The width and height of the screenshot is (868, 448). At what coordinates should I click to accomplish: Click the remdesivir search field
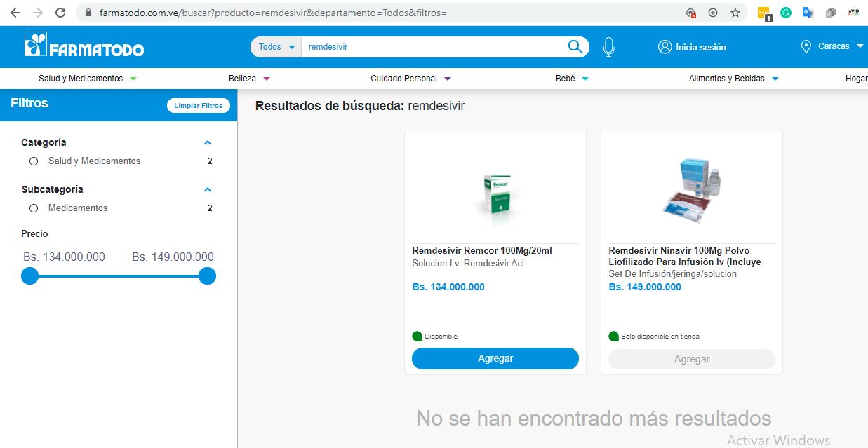434,47
